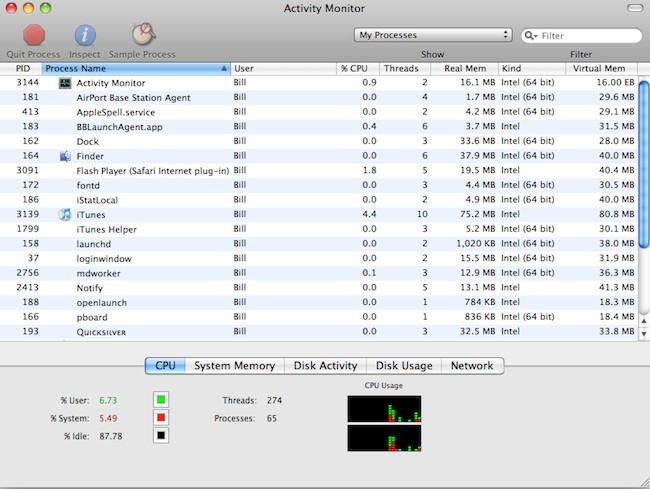Image resolution: width=650 pixels, height=489 pixels.
Task: Click the Quit Process stop-sign icon
Action: point(34,35)
